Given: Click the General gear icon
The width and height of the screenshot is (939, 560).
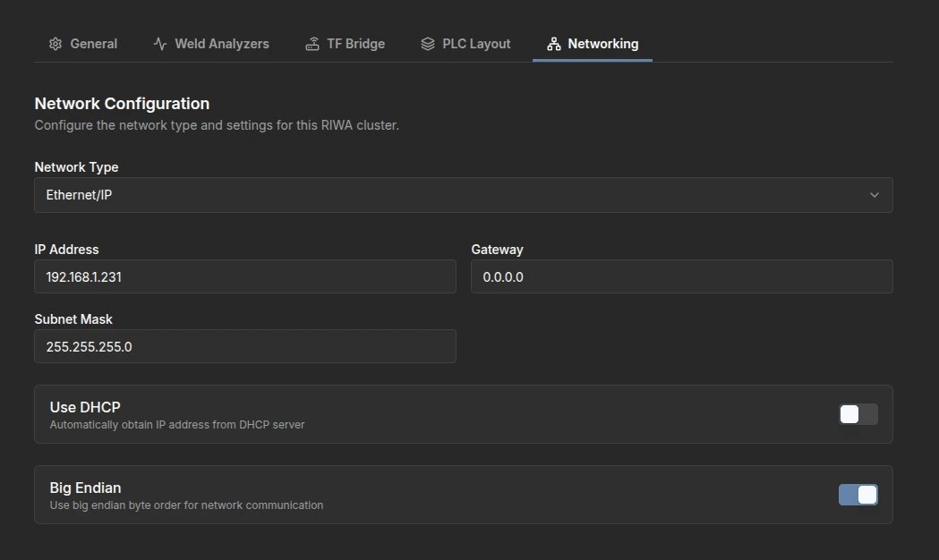Looking at the screenshot, I should click(x=55, y=44).
